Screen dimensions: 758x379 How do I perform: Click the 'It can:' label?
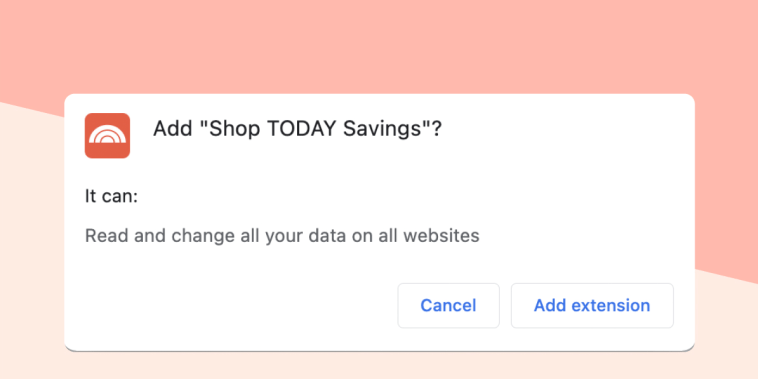(x=112, y=197)
